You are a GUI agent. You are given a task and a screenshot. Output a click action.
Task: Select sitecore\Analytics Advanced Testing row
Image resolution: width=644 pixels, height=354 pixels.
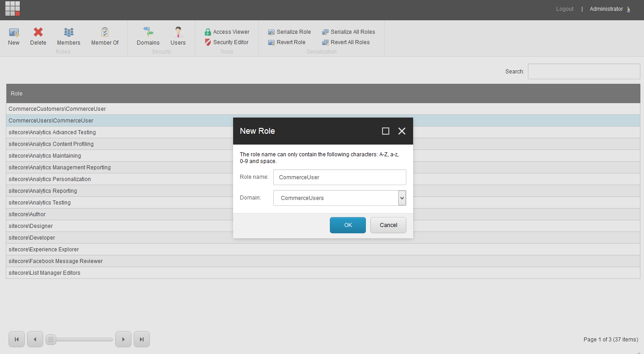click(323, 132)
